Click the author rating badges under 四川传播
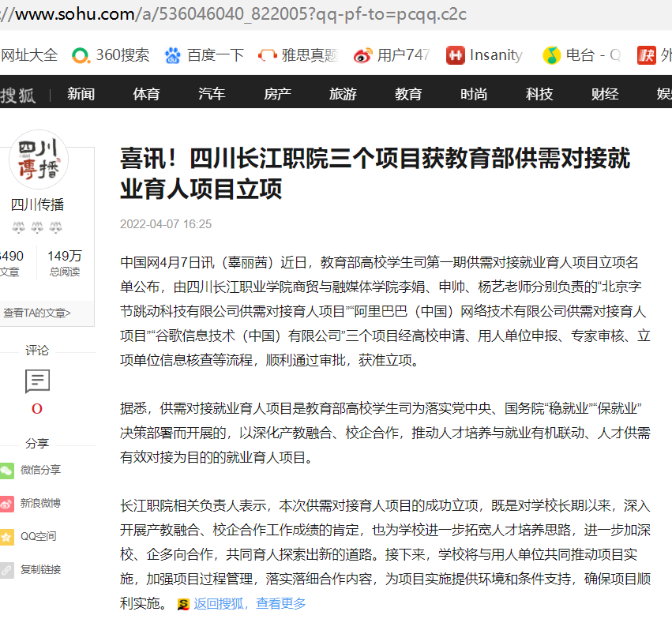The height and width of the screenshot is (619, 672). (37, 227)
